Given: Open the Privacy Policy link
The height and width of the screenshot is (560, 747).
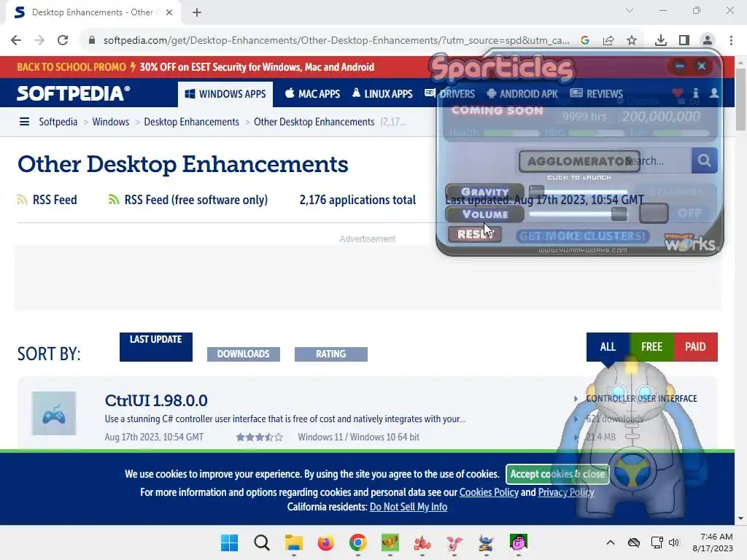Looking at the screenshot, I should point(566,492).
